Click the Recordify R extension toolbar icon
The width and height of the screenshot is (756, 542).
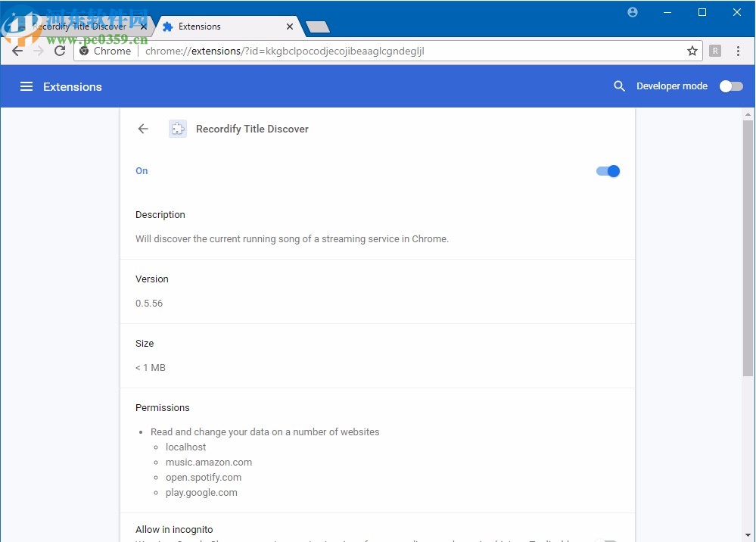coord(715,51)
